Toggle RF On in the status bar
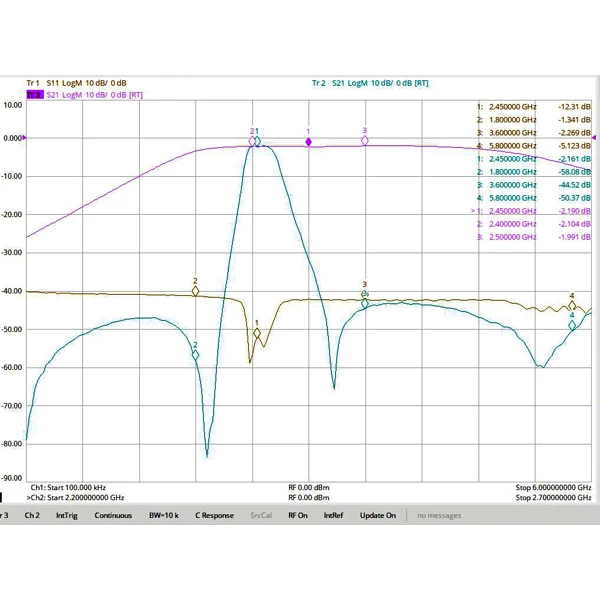Image resolution: width=600 pixels, height=600 pixels. (x=298, y=515)
